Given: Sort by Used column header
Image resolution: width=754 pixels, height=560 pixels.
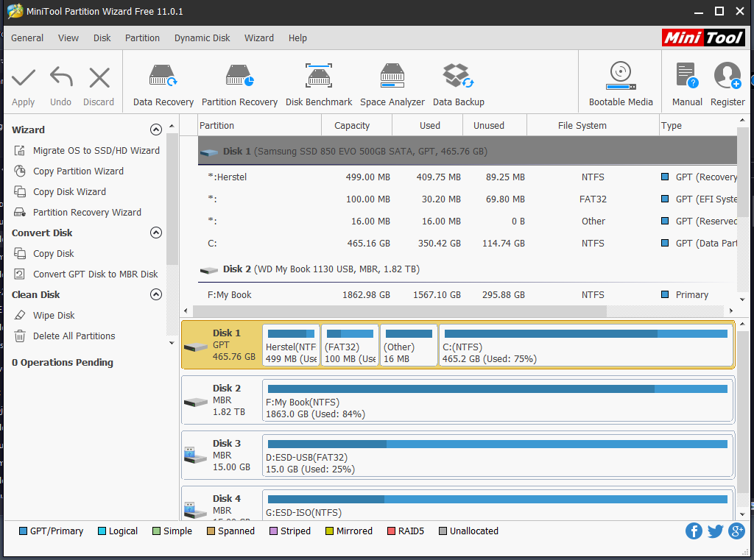Looking at the screenshot, I should point(427,125).
